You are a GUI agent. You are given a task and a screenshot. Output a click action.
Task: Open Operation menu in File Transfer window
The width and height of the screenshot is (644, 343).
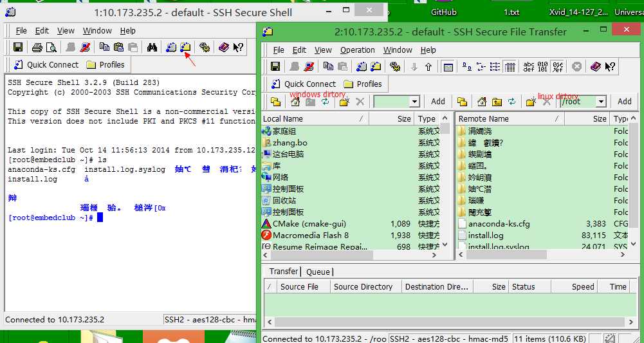(x=357, y=50)
